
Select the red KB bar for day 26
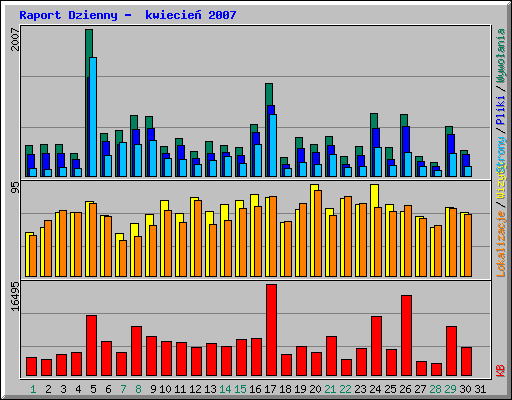pos(406,335)
